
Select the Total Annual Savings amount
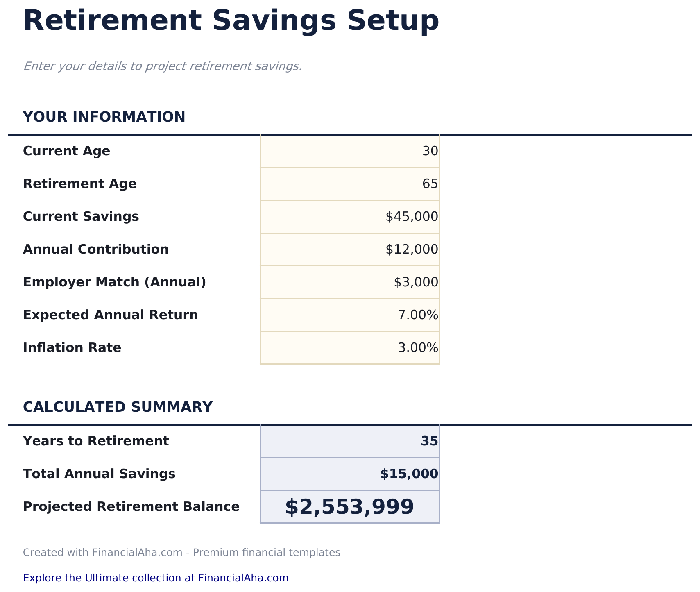coord(349,474)
